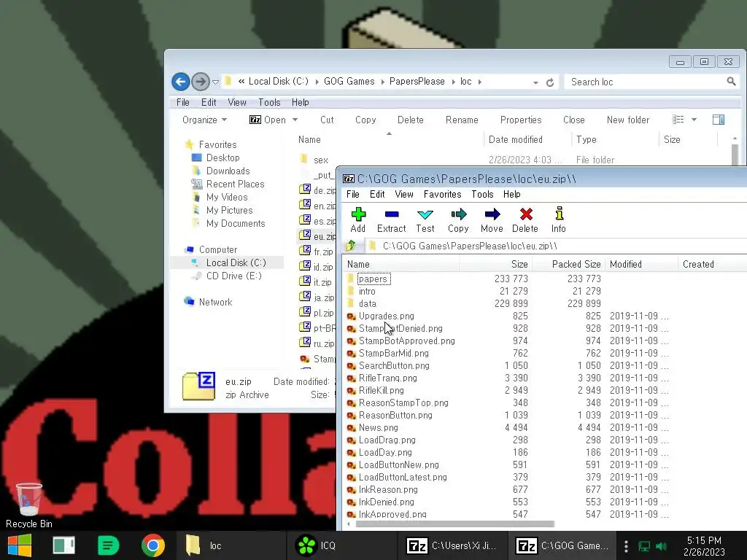Expand breadcrumb arrow after Local Disk (C:)
The height and width of the screenshot is (560, 747).
click(317, 82)
